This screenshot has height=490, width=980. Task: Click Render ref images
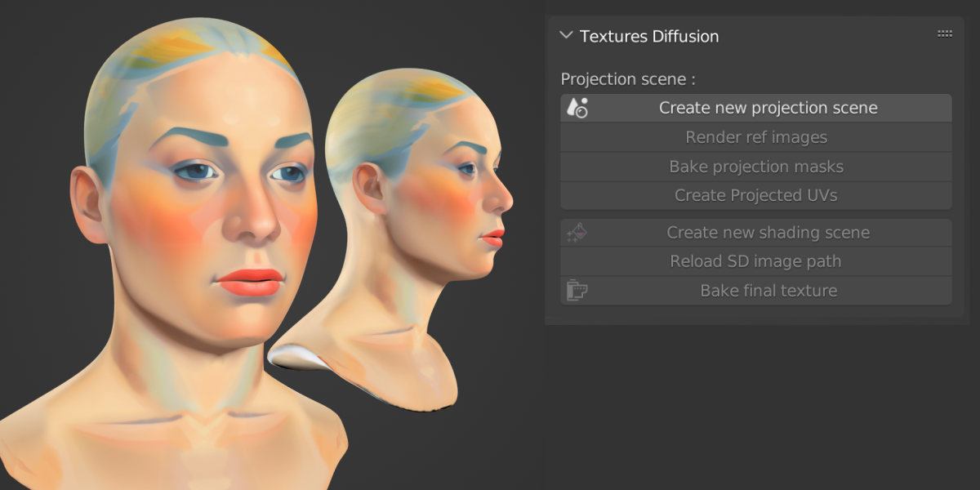(x=755, y=136)
